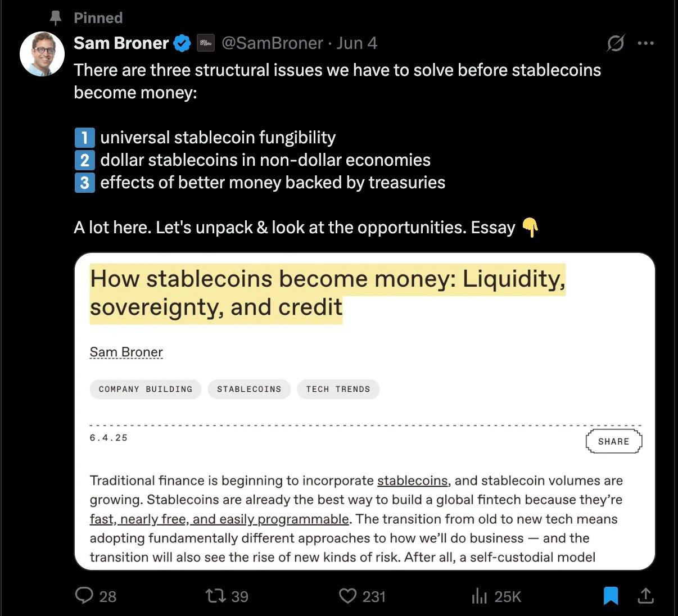Open the 'fast, nearly free, and easily programmable' link
The height and width of the screenshot is (616, 678).
point(219,519)
